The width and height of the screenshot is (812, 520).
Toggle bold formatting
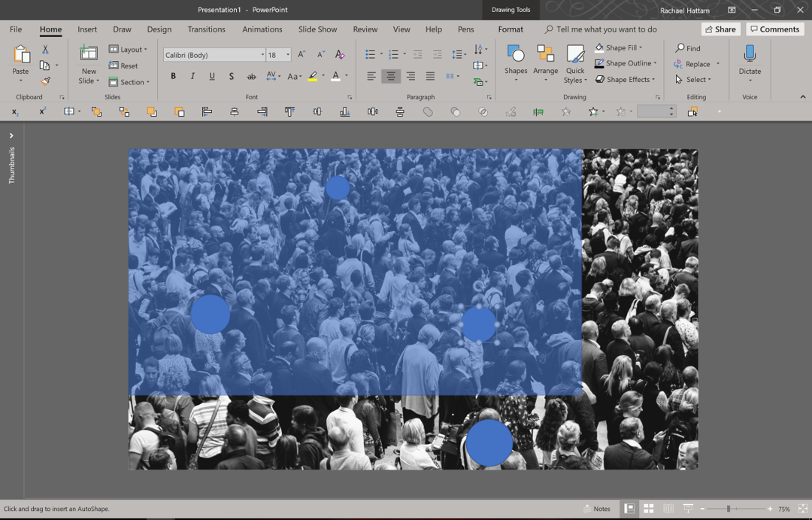tap(173, 76)
